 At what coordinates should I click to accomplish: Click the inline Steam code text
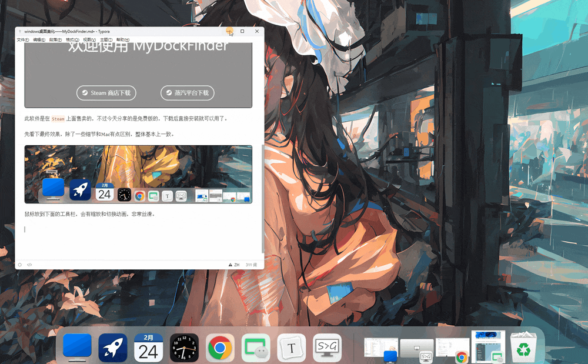(x=58, y=119)
